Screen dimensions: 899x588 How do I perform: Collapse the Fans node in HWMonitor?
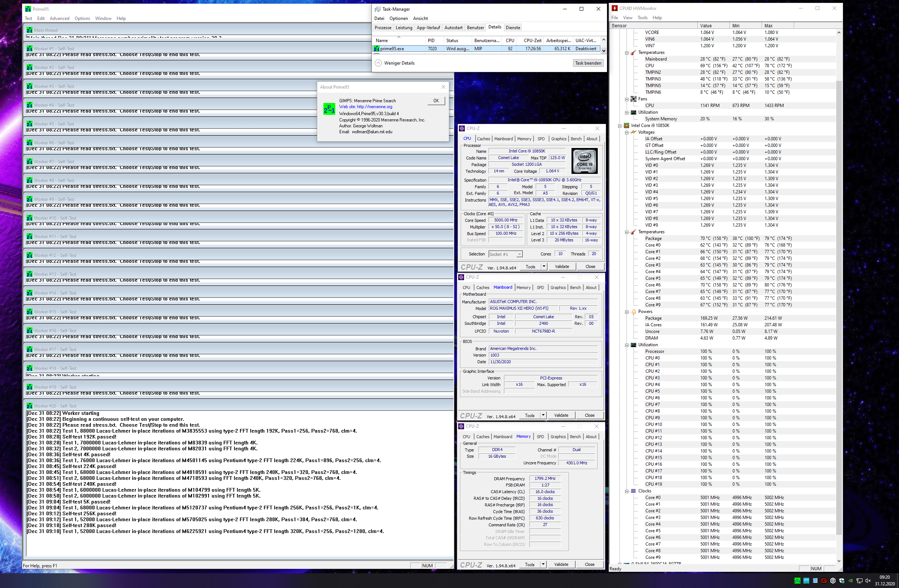[627, 99]
